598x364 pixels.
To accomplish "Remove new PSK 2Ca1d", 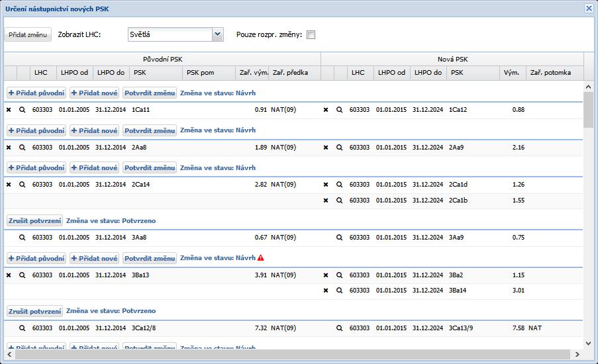I will (x=326, y=185).
